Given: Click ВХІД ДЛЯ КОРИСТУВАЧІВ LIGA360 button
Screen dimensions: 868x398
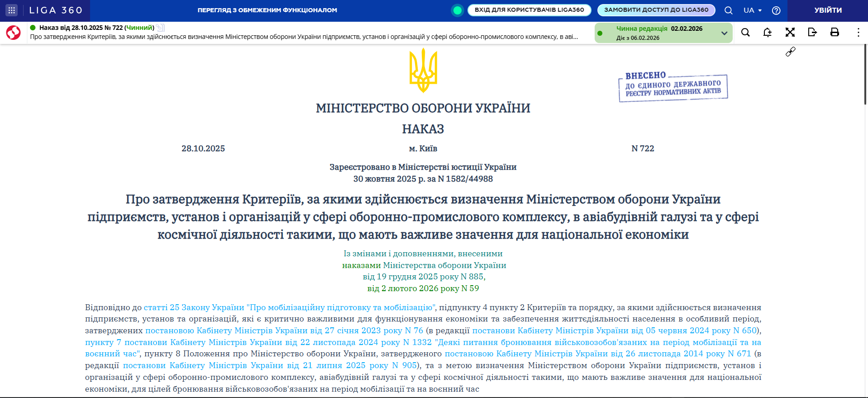Looking at the screenshot, I should (x=529, y=10).
